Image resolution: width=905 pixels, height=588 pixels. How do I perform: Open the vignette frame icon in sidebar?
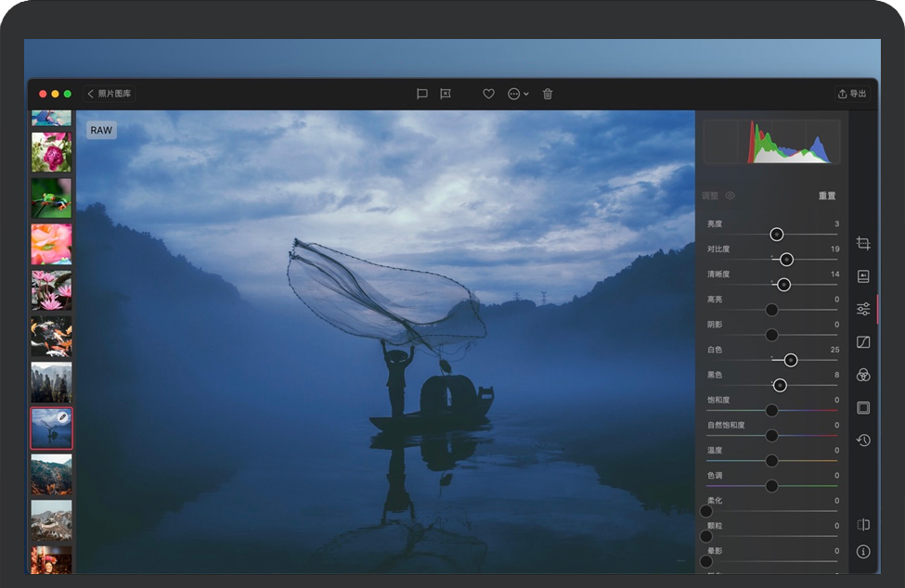point(863,408)
